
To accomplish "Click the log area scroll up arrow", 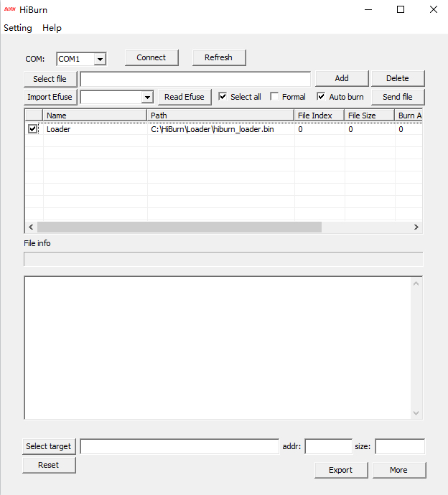I will click(416, 283).
